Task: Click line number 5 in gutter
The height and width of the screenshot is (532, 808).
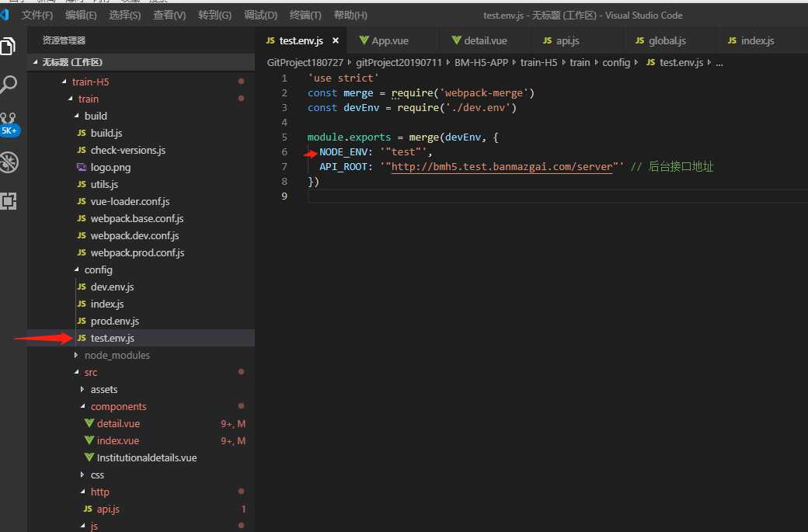Action: tap(284, 137)
